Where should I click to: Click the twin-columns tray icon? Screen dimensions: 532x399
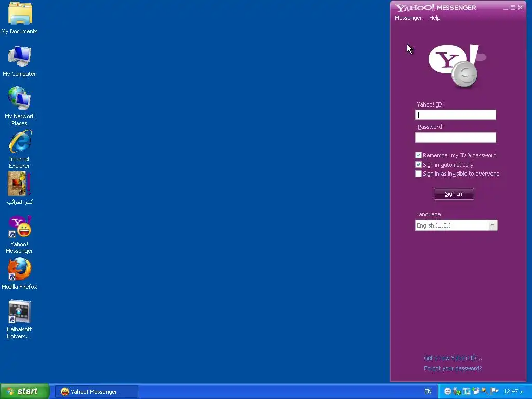click(x=467, y=391)
